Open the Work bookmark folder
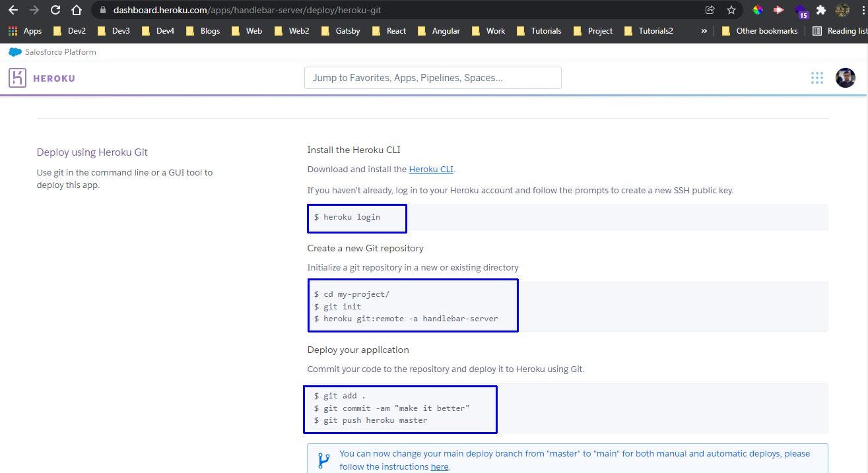Image resolution: width=868 pixels, height=473 pixels. 488,31
